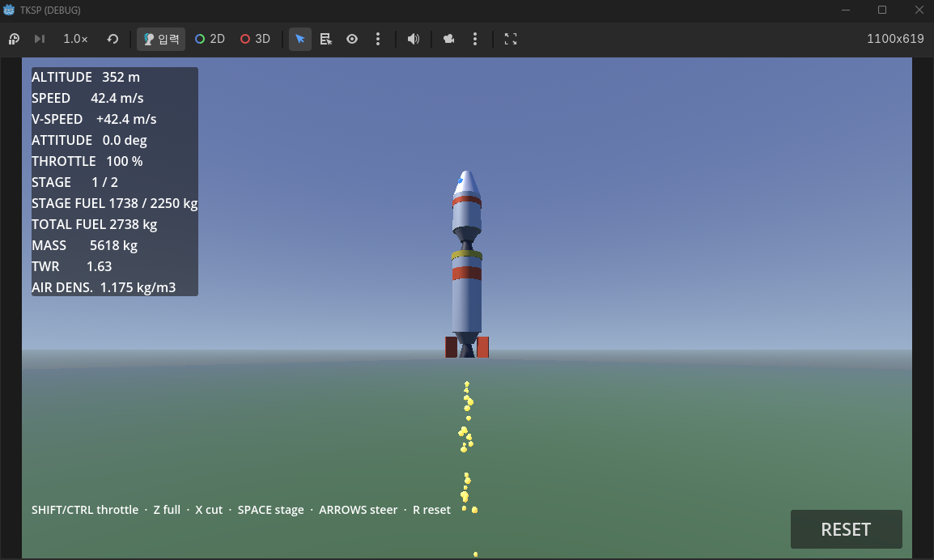Click the "ALTITUDE 352 m" readout

pyautogui.click(x=86, y=78)
